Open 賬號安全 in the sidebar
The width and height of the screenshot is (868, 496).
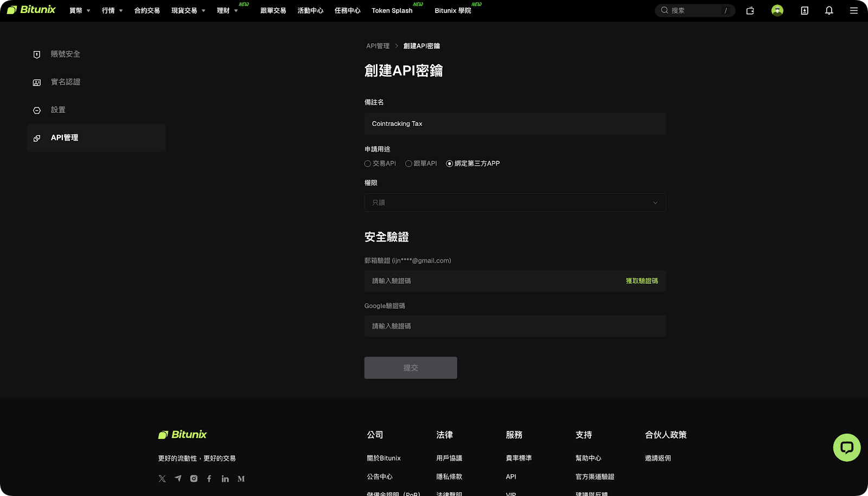(65, 54)
